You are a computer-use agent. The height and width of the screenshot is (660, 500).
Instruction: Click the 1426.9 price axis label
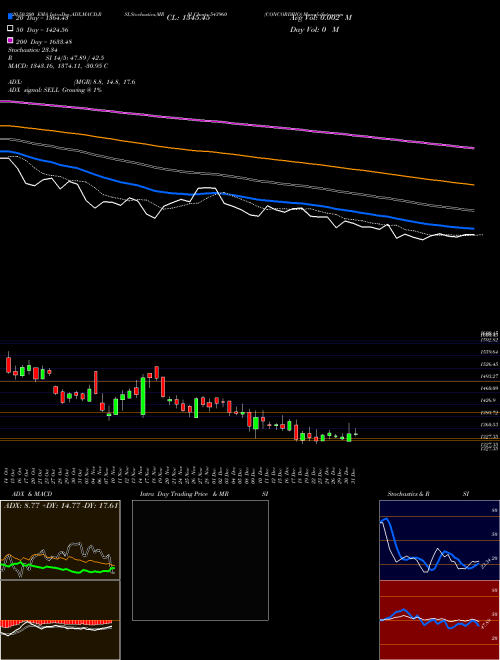490,400
